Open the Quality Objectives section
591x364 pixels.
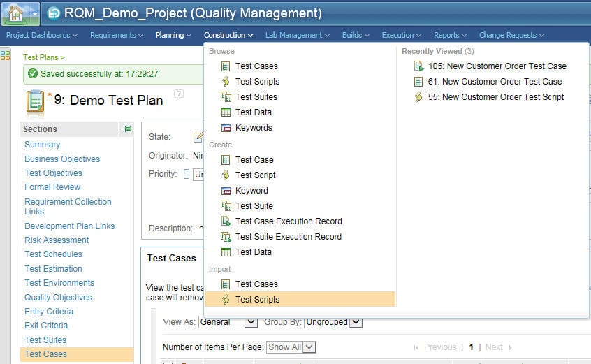[x=58, y=298]
